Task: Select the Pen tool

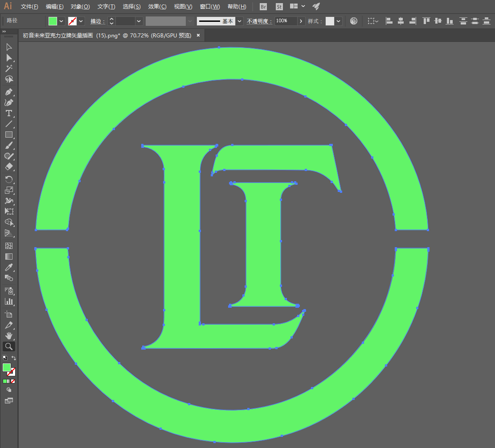Action: click(x=9, y=92)
